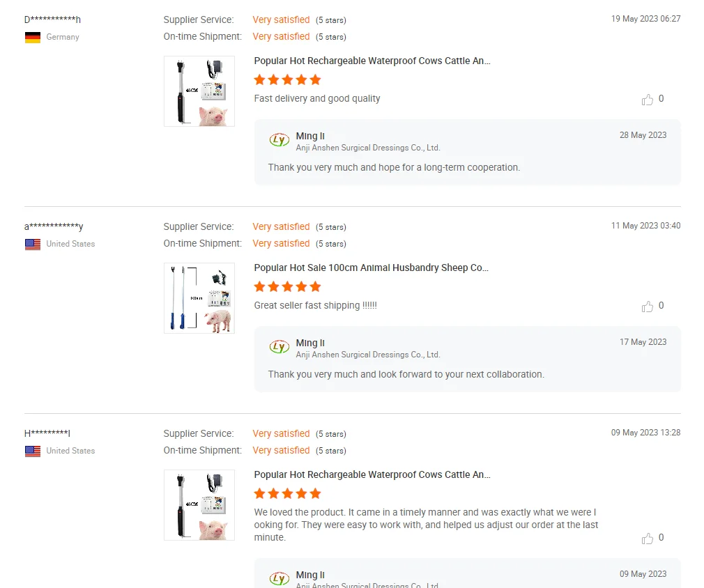Open 'Popular Hot Rechargeable Waterproof' link in first review
Screen dimensions: 704x588
coord(372,61)
